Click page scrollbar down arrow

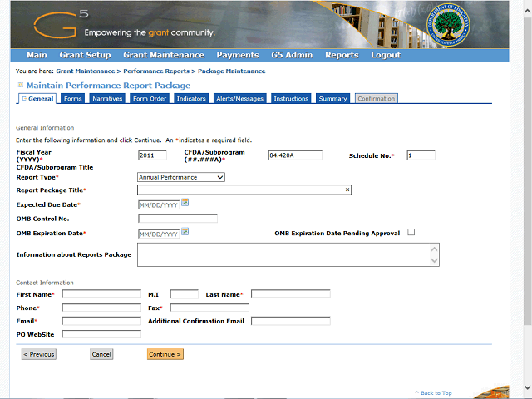pos(528,387)
